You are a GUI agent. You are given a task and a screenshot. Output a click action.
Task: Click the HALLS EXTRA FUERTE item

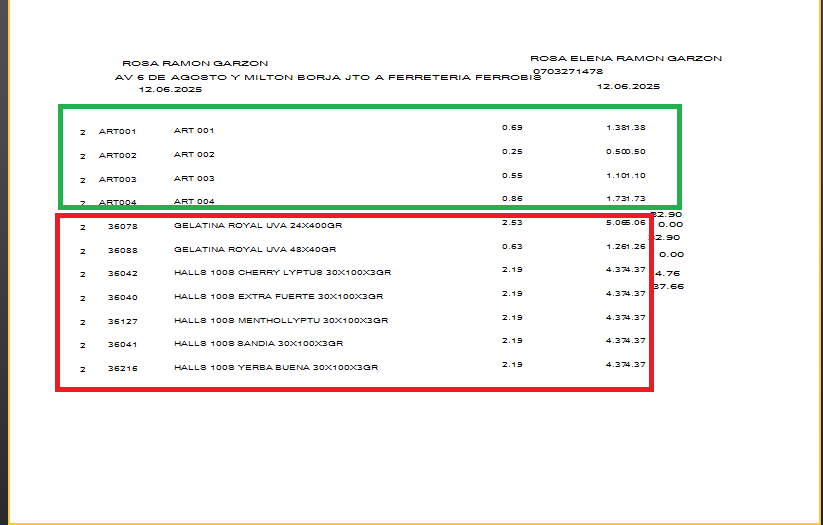[278, 297]
